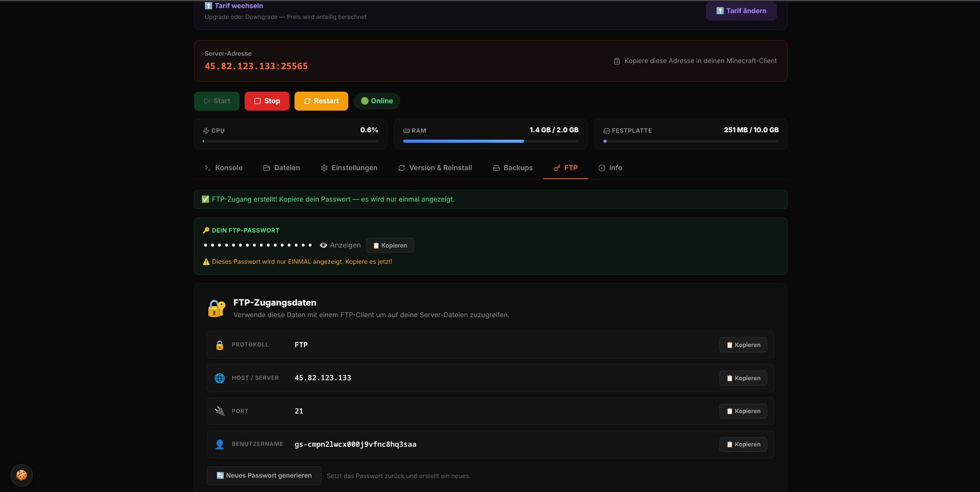
Task: Click the masked FTP password dots
Action: [258, 245]
